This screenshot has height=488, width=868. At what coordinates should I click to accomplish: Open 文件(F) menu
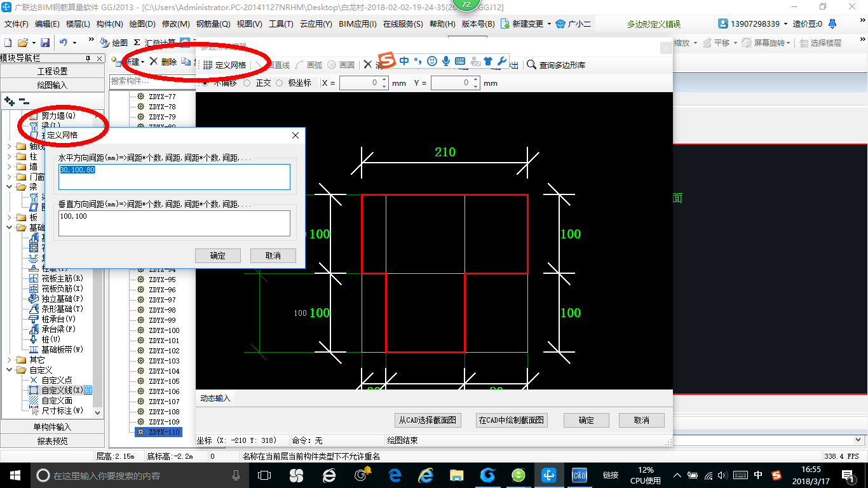coord(17,24)
